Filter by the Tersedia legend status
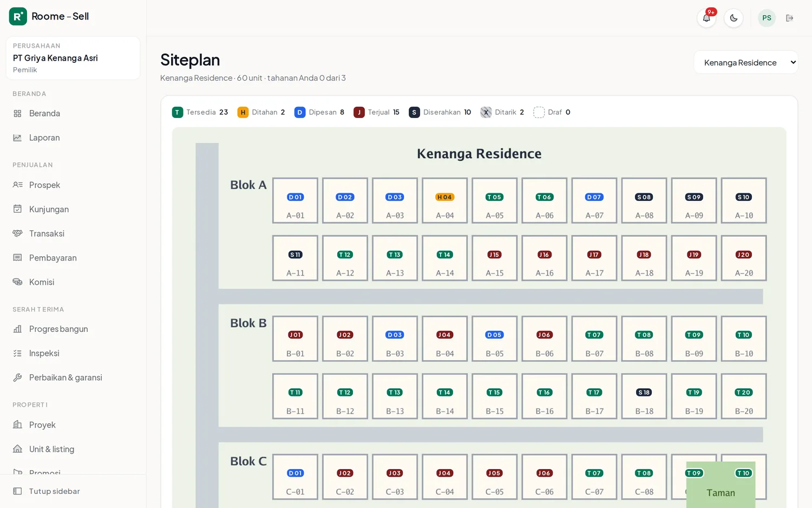Screen dimensions: 812x508 (200, 112)
